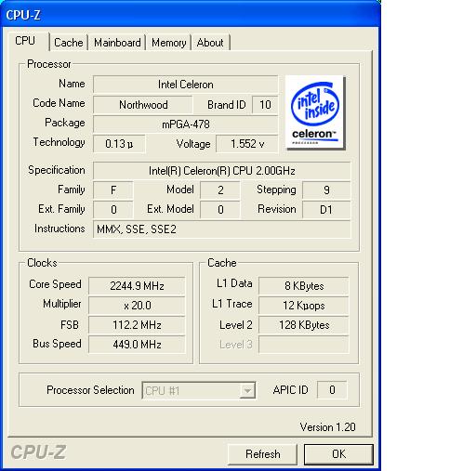
Task: Click the empty Level 3 field
Action: tap(304, 345)
